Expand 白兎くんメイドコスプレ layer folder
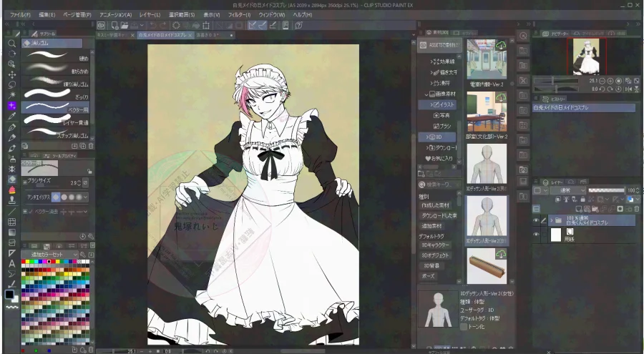The image size is (644, 354). tap(551, 221)
